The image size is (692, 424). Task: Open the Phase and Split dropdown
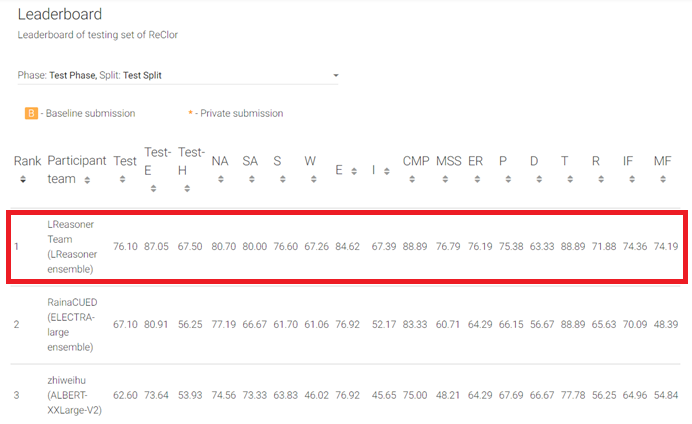[177, 76]
